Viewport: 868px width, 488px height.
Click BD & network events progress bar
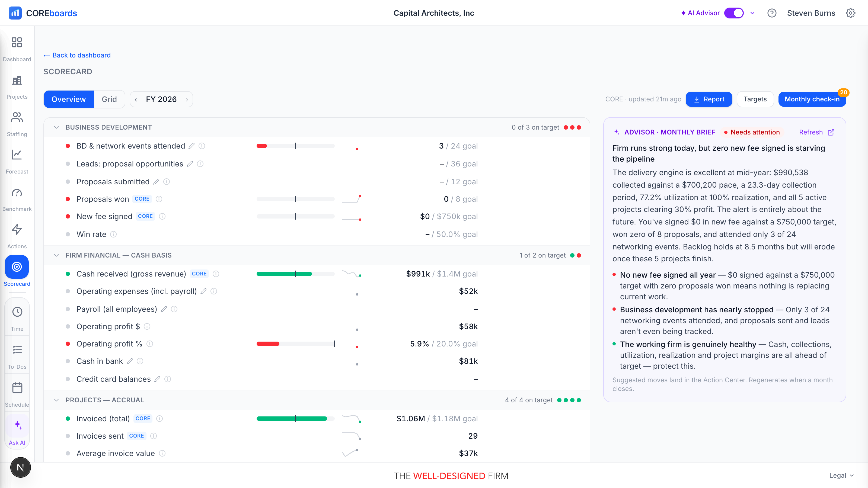[295, 146]
